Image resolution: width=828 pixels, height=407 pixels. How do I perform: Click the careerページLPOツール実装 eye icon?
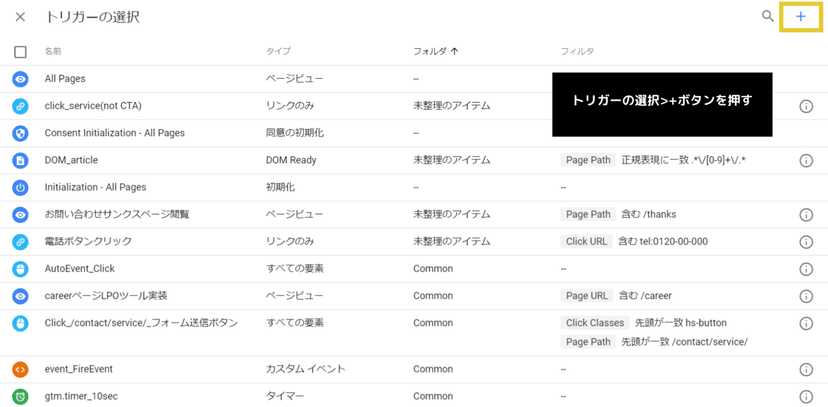click(20, 296)
